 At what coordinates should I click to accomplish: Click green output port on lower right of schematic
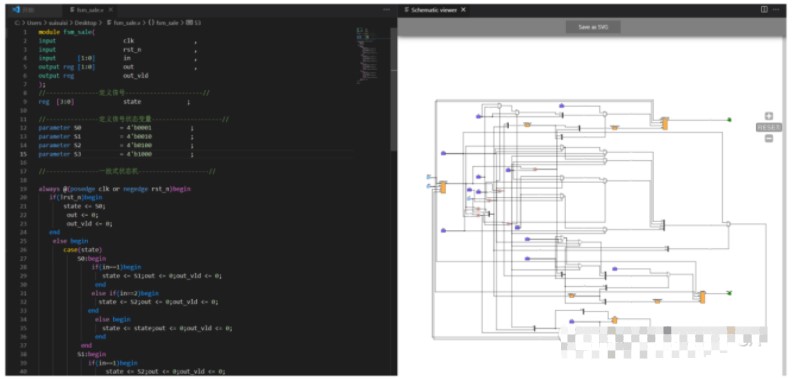tap(729, 293)
